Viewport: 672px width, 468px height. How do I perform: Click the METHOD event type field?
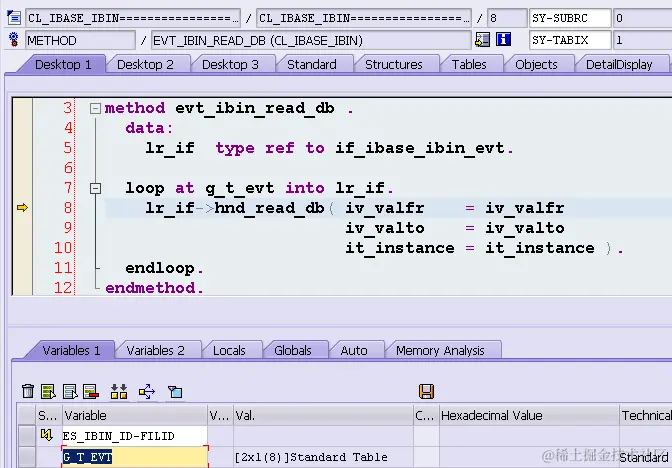click(x=80, y=40)
